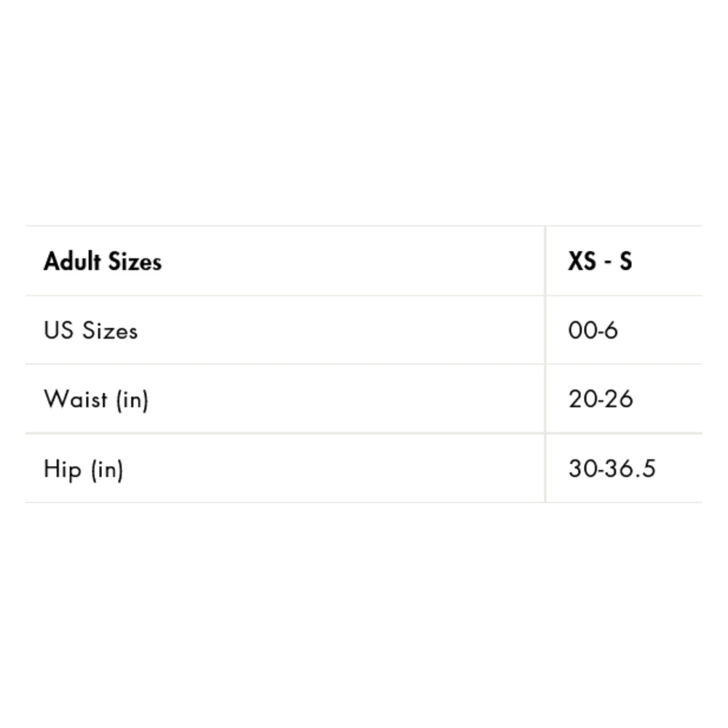
Task: Click the word Adult in the header
Action: pos(71,261)
